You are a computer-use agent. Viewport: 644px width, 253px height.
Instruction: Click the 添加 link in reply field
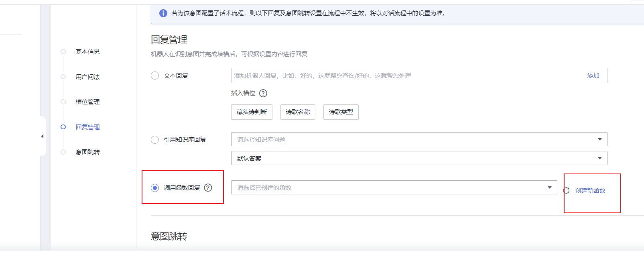pyautogui.click(x=593, y=75)
